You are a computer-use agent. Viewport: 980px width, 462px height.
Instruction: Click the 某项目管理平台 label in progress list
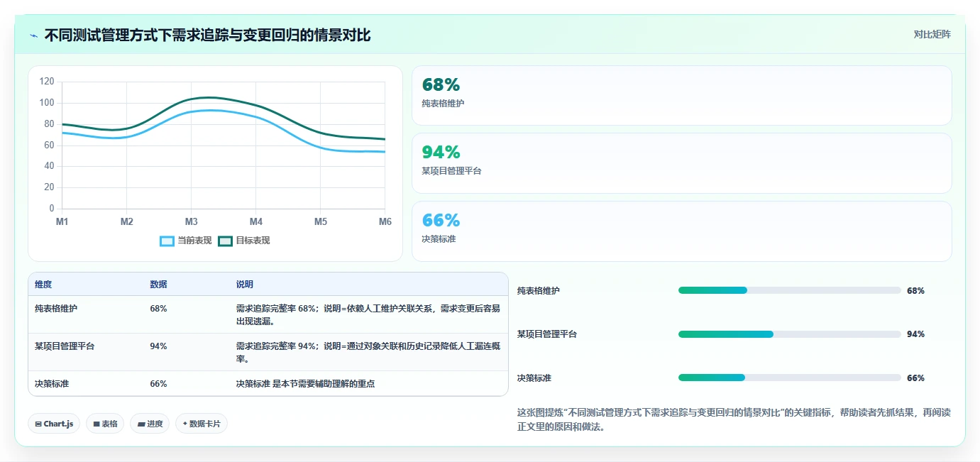pyautogui.click(x=547, y=334)
